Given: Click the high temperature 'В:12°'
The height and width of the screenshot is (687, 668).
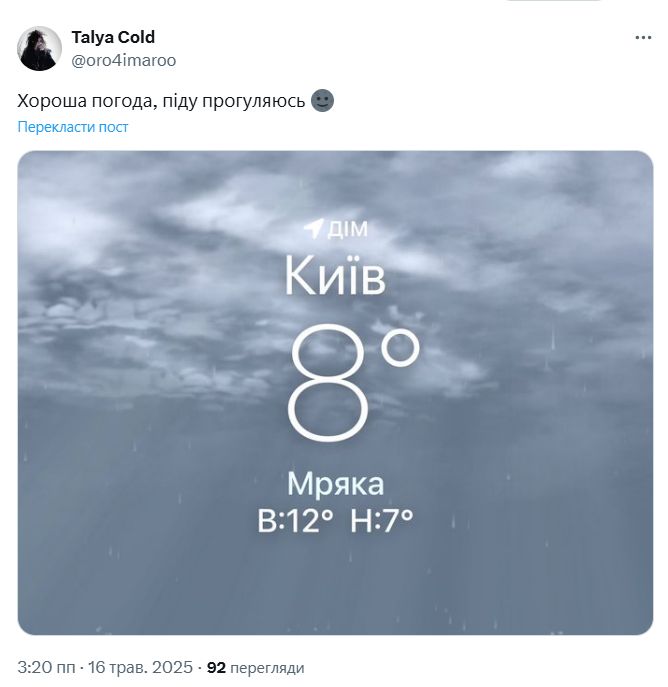Looking at the screenshot, I should pyautogui.click(x=295, y=521).
